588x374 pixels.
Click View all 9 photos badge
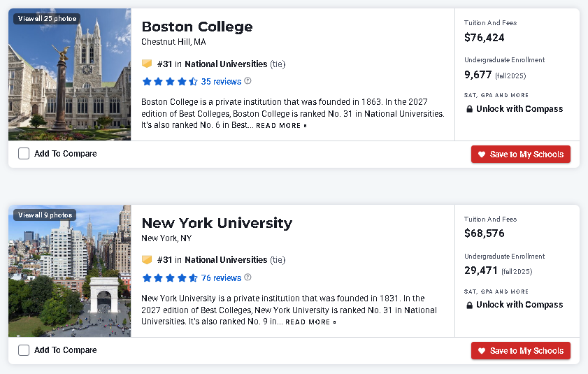point(45,215)
